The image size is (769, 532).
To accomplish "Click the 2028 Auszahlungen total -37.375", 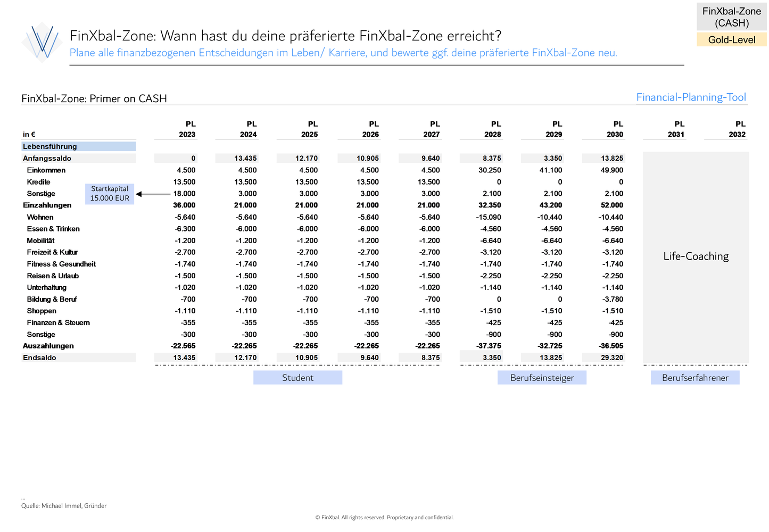I will coord(489,346).
